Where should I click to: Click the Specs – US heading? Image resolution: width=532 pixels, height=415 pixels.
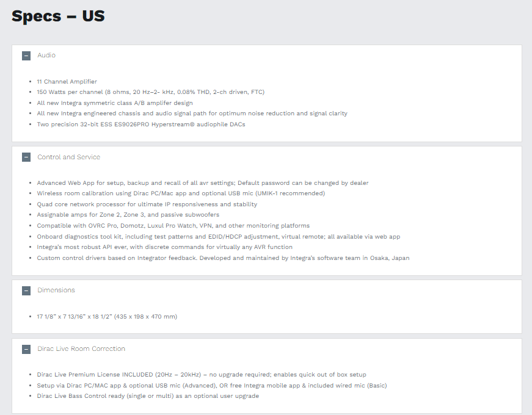[x=58, y=16]
